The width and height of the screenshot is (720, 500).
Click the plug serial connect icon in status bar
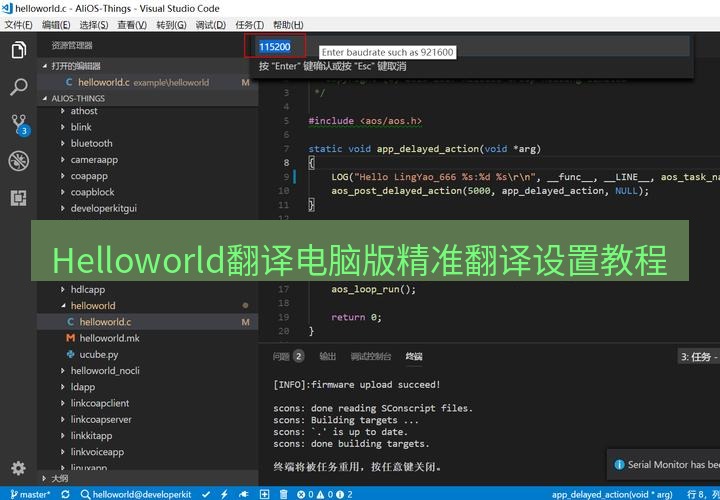[x=244, y=494]
